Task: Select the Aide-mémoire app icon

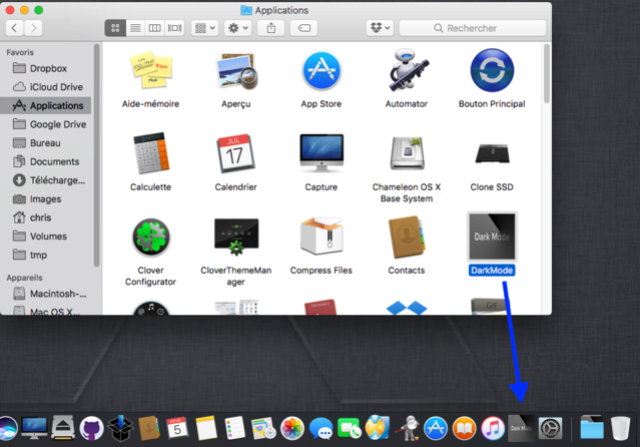Action: [x=151, y=70]
